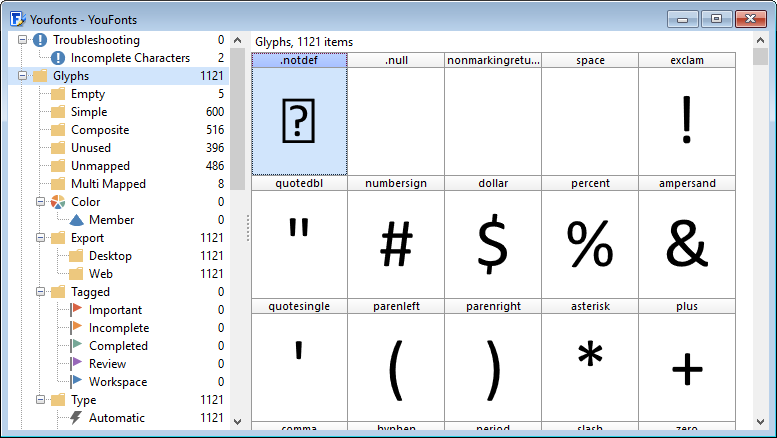Click the Unmapped folder icon
Image resolution: width=777 pixels, height=438 pixels.
[x=58, y=165]
